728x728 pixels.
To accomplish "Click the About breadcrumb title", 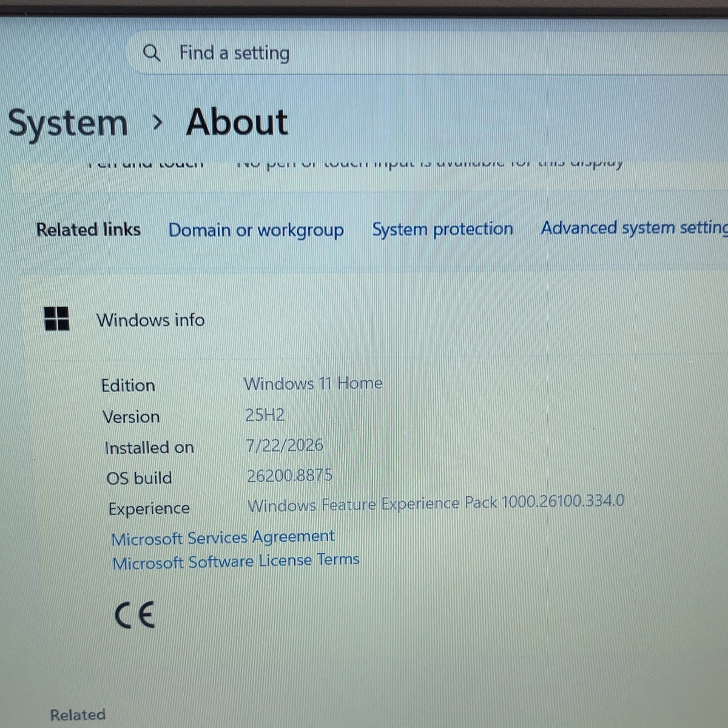I will point(237,122).
